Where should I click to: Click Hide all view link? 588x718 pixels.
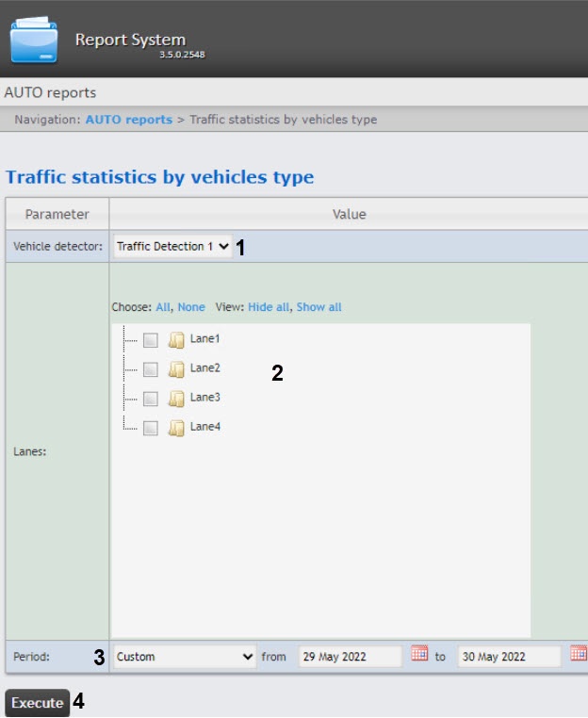point(269,307)
